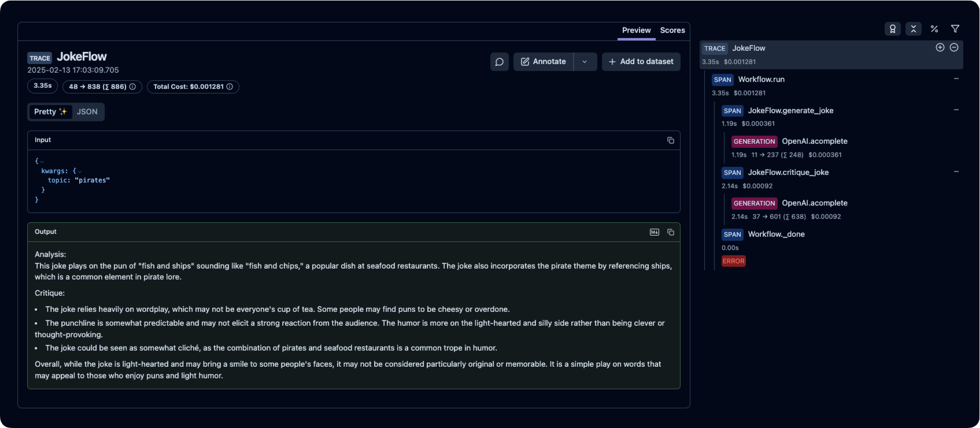Click the red ERROR badge
Screen dimensions: 980x428
coord(734,261)
